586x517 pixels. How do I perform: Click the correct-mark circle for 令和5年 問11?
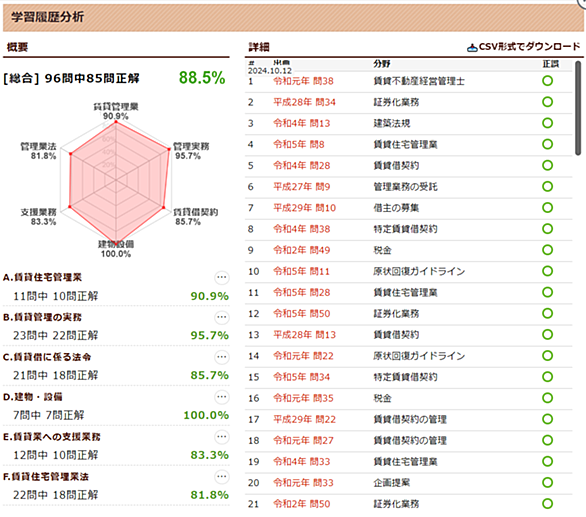pos(548,271)
